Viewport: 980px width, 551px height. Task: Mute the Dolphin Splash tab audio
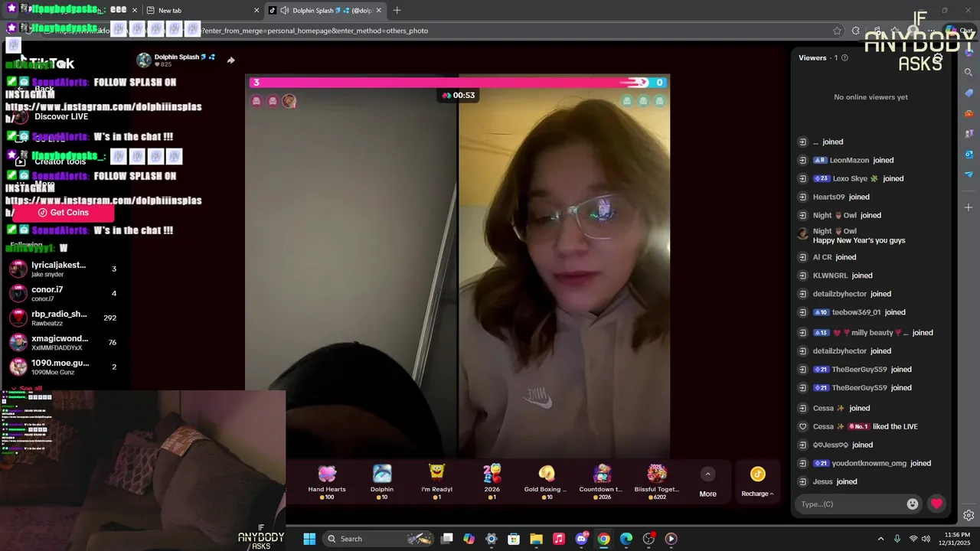click(285, 11)
